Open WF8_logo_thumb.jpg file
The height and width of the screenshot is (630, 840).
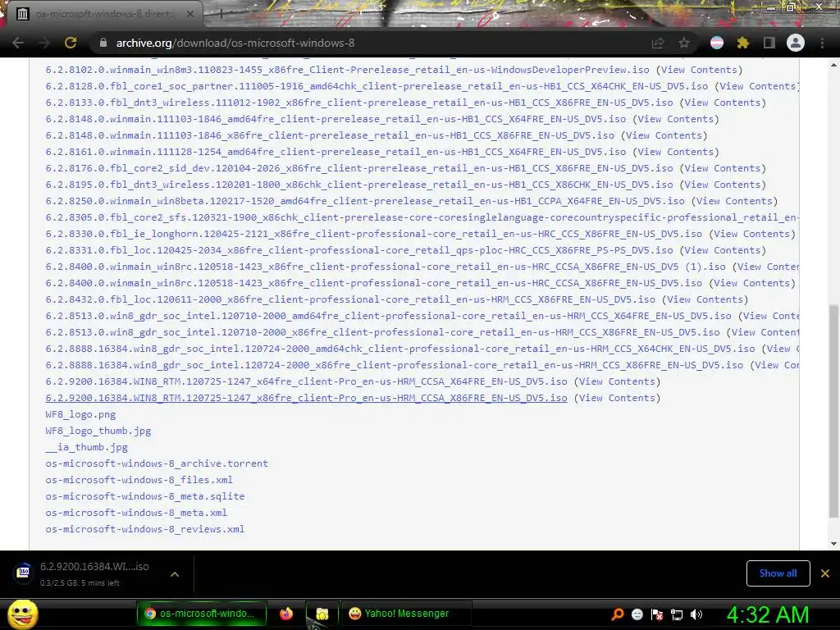(98, 431)
